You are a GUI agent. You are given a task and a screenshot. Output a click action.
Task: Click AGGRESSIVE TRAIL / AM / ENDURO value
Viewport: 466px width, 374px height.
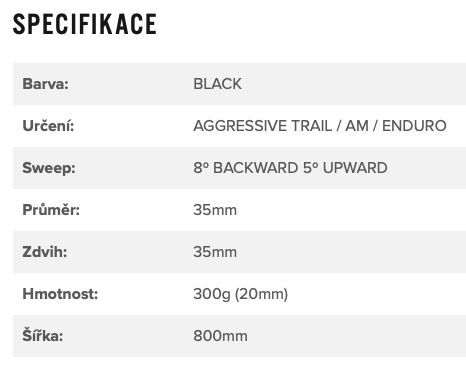(320, 126)
